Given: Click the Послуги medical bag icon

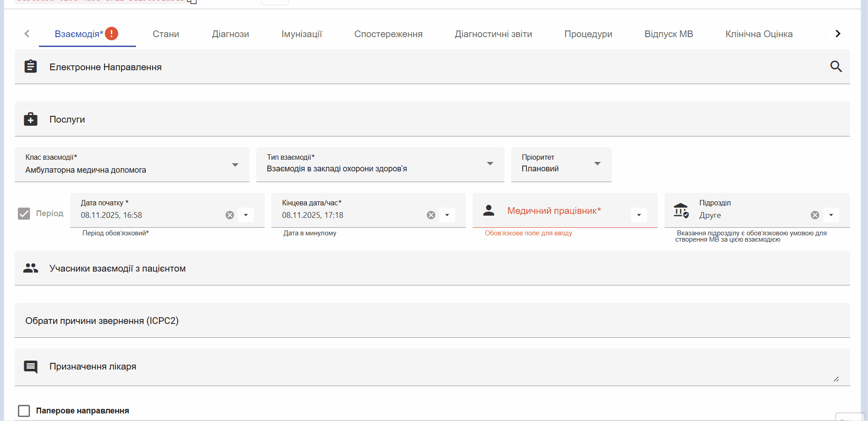Looking at the screenshot, I should (x=30, y=119).
